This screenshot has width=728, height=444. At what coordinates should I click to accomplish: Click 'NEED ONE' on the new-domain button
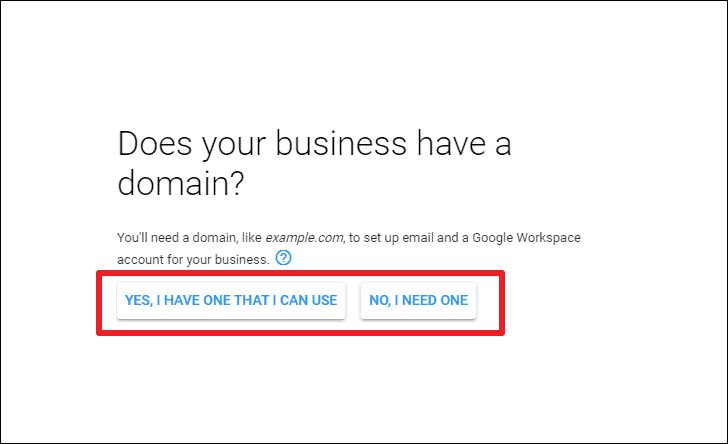click(x=435, y=300)
